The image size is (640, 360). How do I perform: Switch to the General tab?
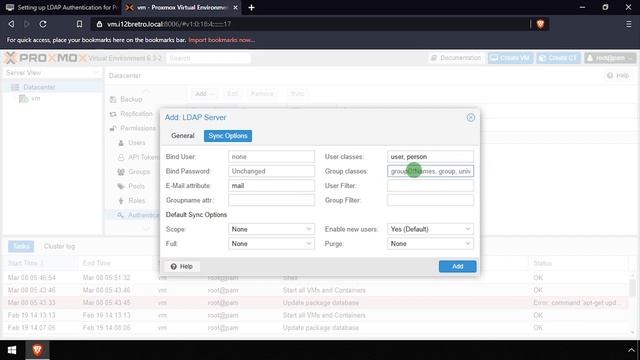pyautogui.click(x=182, y=136)
